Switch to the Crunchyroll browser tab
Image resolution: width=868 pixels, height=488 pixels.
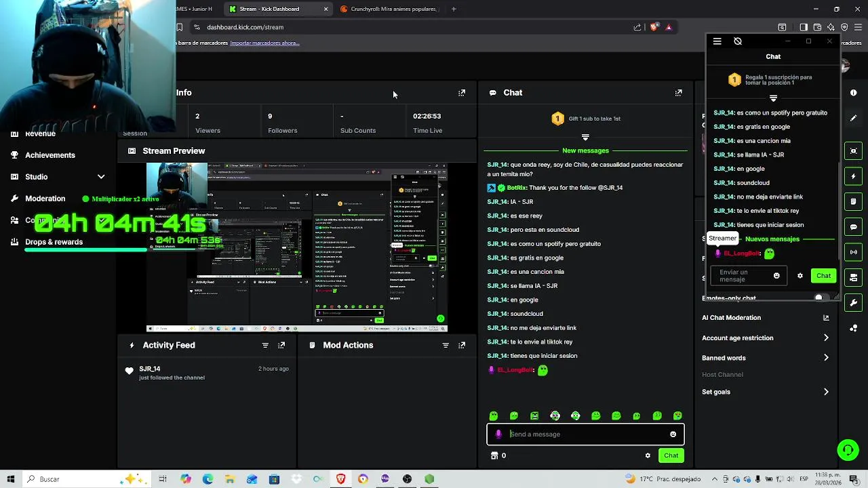389,9
